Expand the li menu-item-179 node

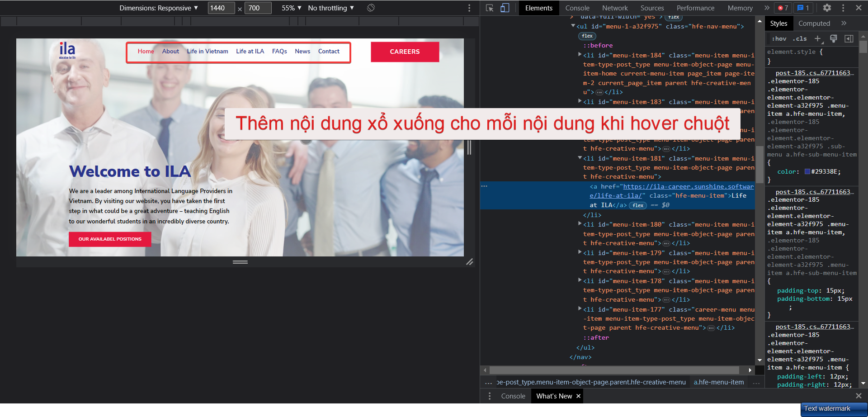(x=580, y=252)
